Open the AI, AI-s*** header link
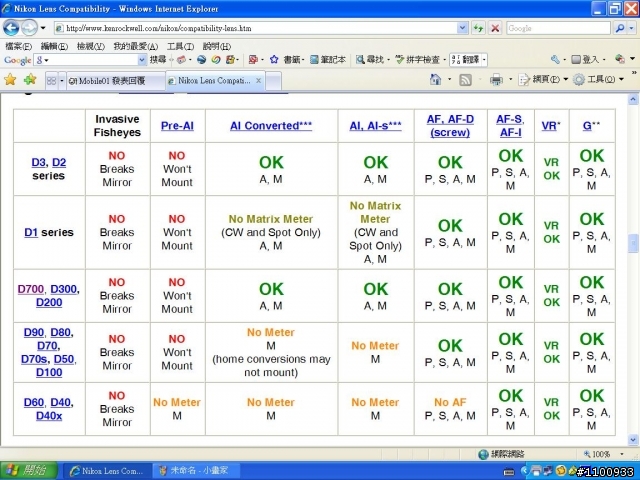The width and height of the screenshot is (640, 480). (x=376, y=126)
